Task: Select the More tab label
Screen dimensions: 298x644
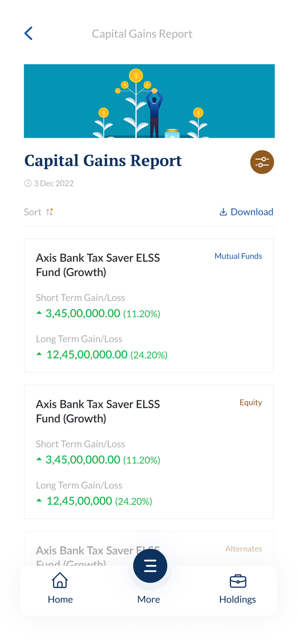Action: (149, 599)
